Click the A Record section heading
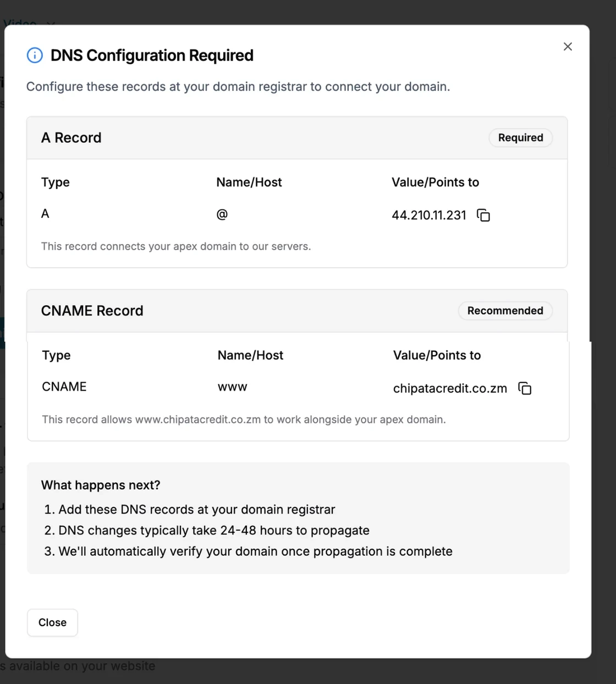Image resolution: width=616 pixels, height=684 pixels. (71, 137)
